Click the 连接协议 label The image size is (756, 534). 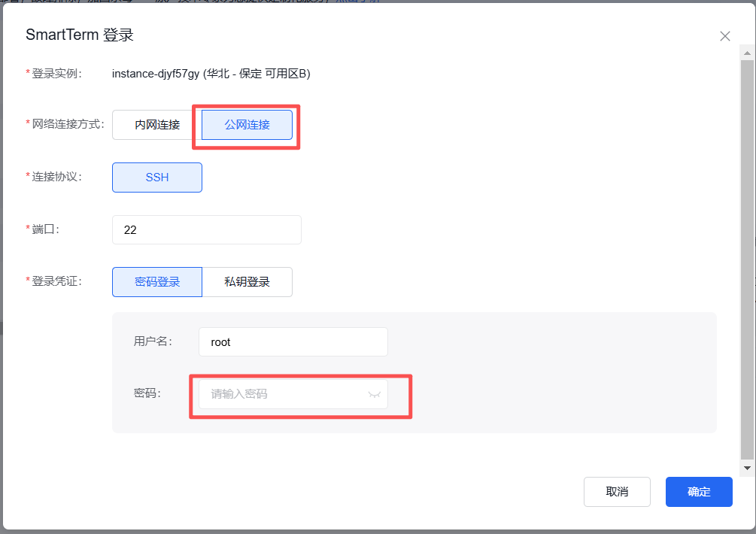pos(57,177)
